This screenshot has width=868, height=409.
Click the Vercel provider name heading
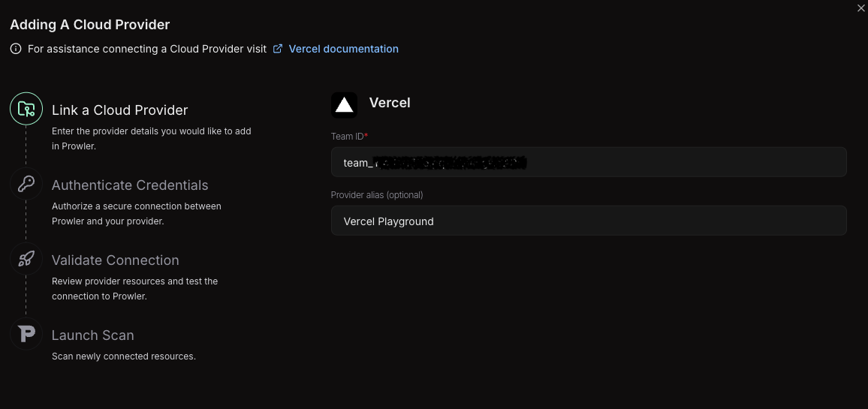(390, 103)
